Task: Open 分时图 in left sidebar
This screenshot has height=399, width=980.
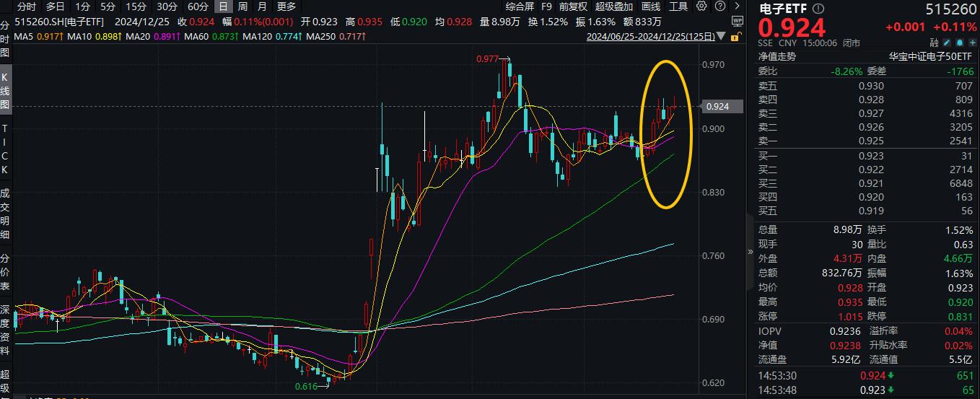Action: [x=6, y=40]
